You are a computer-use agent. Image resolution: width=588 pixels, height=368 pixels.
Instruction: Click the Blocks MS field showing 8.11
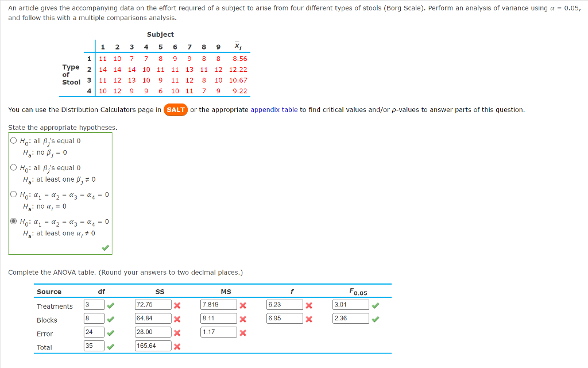[x=219, y=319]
